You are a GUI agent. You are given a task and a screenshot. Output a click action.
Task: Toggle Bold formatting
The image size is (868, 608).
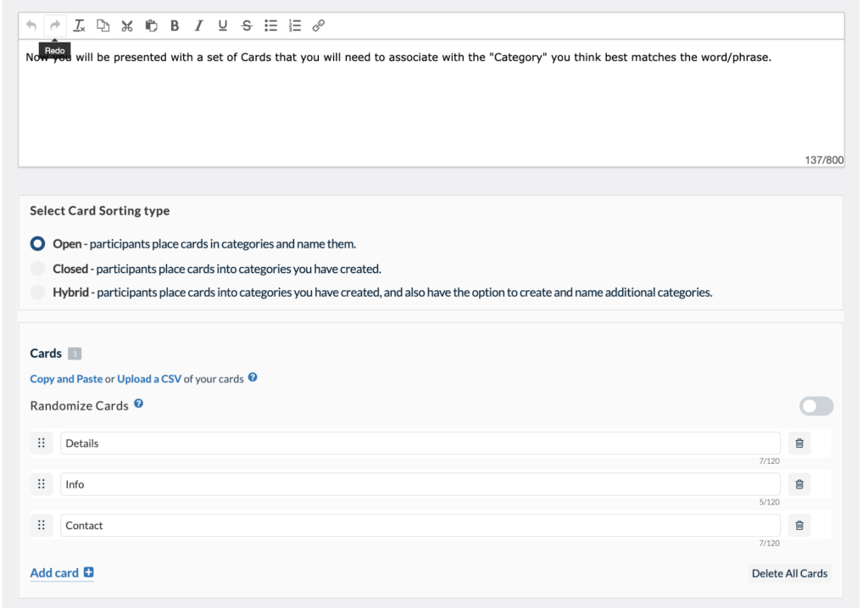(x=175, y=25)
